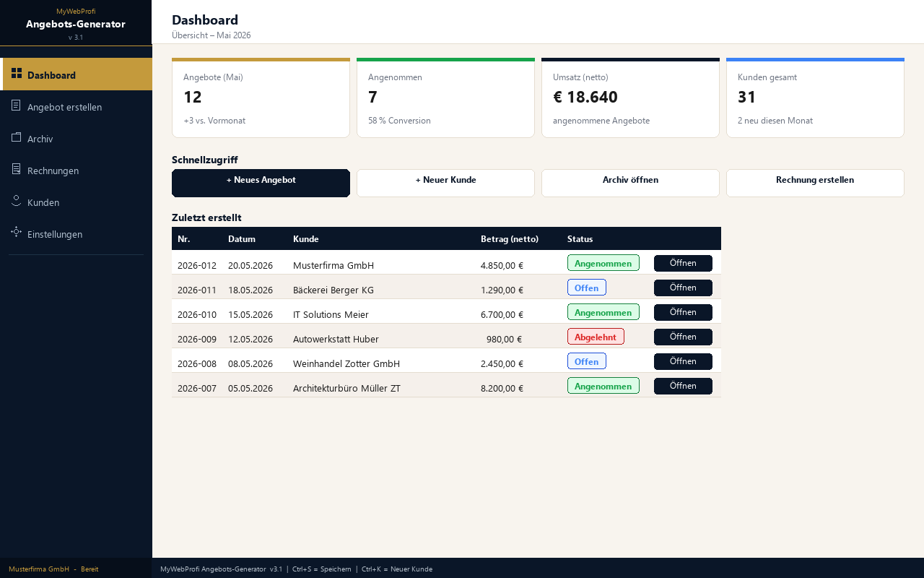Viewport: 924px width, 578px height.
Task: Select Autowerkstatt Huber table cell
Action: point(336,339)
